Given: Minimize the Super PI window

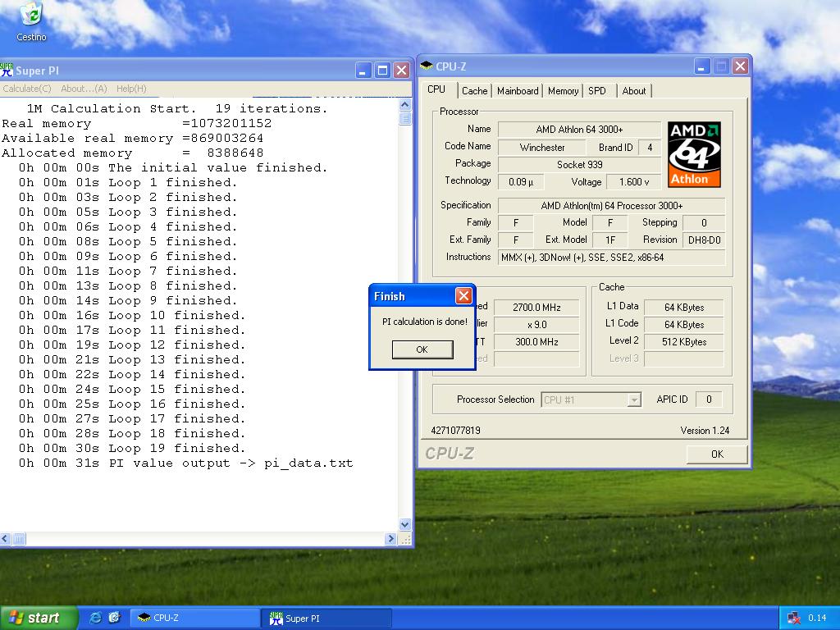Looking at the screenshot, I should [363, 71].
